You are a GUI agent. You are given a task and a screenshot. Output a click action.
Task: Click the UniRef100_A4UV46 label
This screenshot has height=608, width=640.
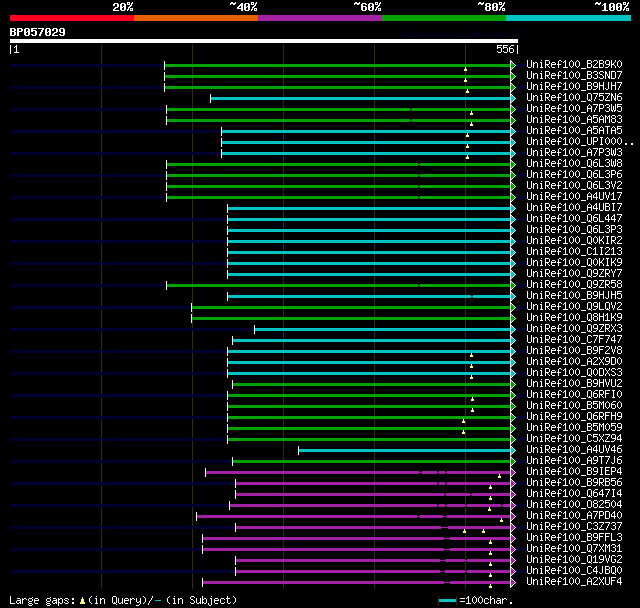click(574, 450)
